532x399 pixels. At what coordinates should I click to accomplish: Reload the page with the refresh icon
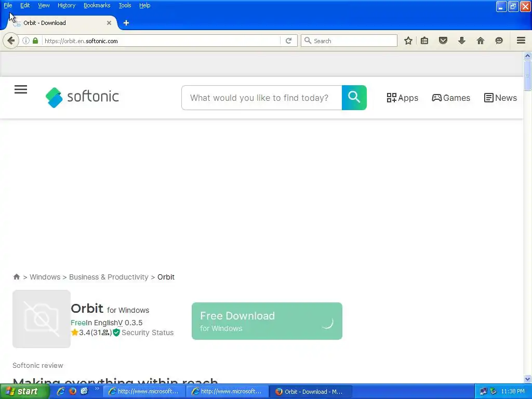pyautogui.click(x=289, y=41)
